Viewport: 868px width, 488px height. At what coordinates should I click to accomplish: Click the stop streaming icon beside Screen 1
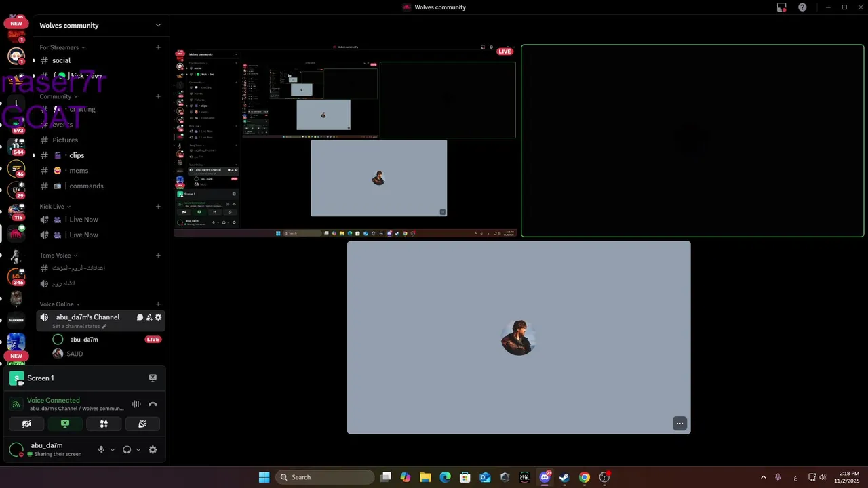[x=153, y=378]
